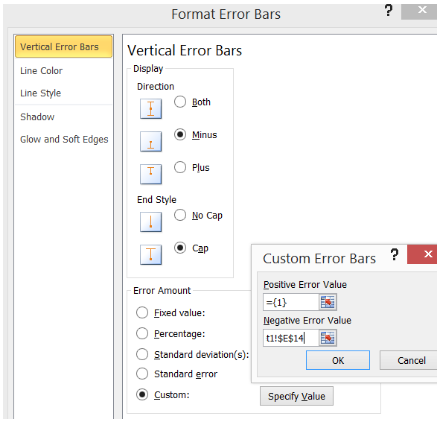Image resolution: width=445 pixels, height=423 pixels.
Task: Select Fixed value error amount option
Action: (x=142, y=313)
